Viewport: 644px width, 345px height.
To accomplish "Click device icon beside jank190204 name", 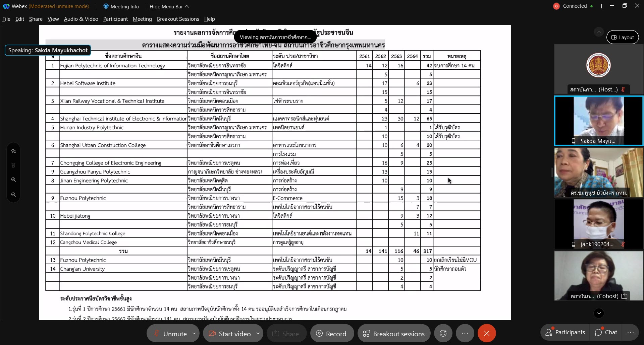I will click(x=574, y=244).
